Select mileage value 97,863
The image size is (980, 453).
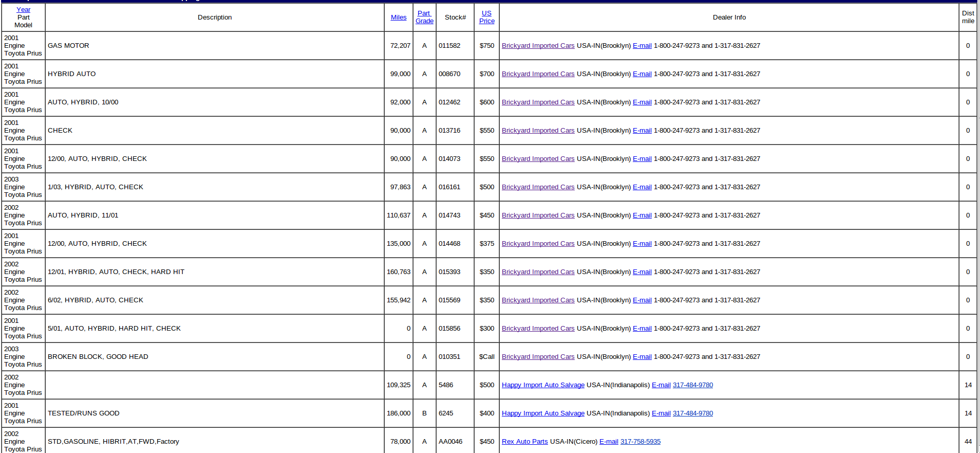(x=400, y=187)
